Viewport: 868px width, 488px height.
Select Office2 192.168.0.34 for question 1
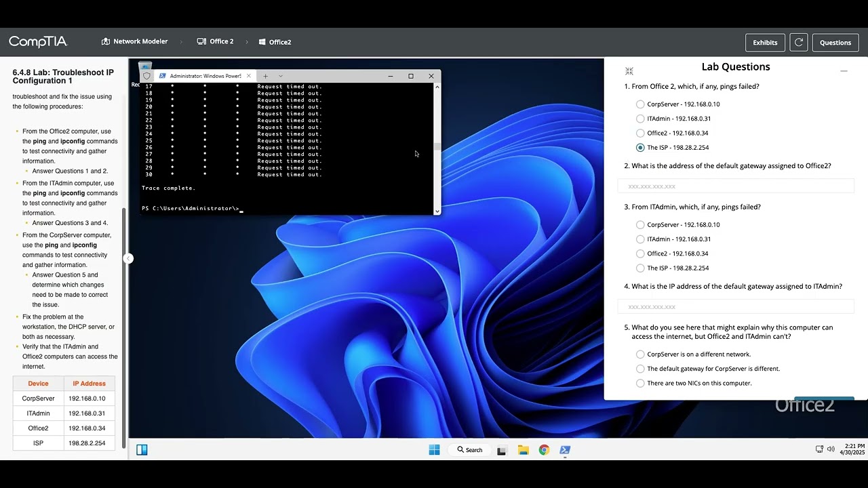coord(640,133)
